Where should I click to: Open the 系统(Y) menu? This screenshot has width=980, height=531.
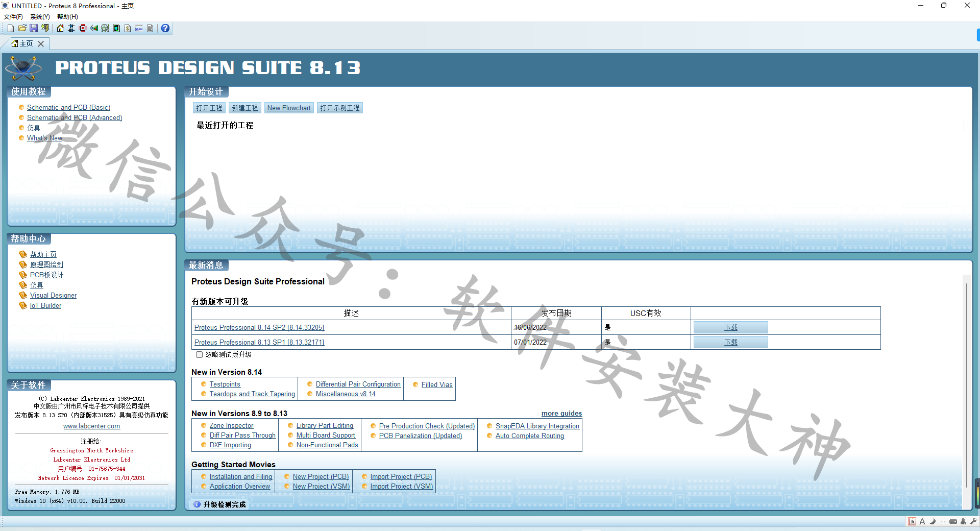[40, 17]
